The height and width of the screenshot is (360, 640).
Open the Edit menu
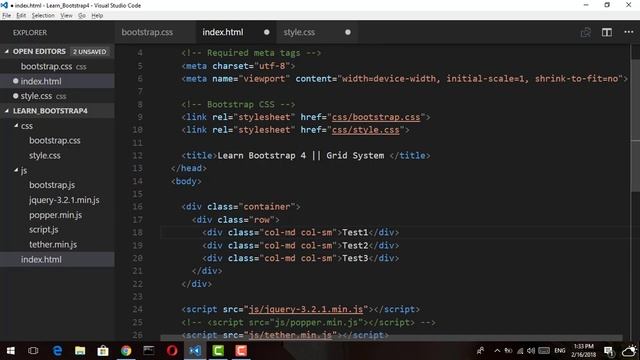coord(21,16)
